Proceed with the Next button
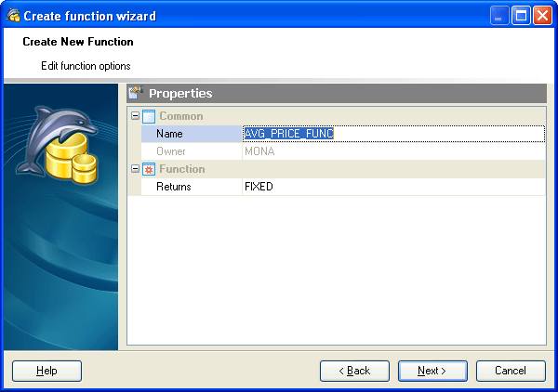Screen dimensions: 558x392 pyautogui.click(x=432, y=371)
